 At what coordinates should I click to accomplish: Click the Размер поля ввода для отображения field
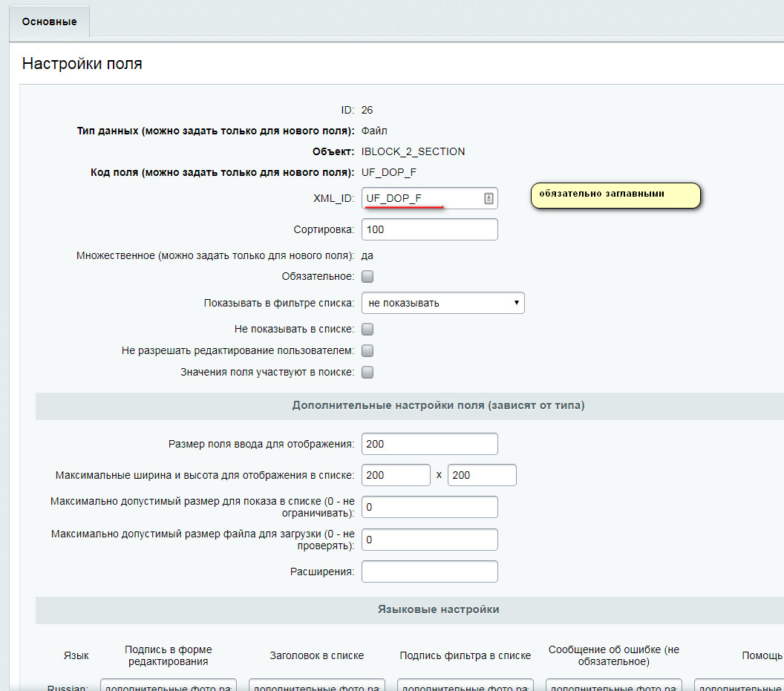(x=429, y=444)
